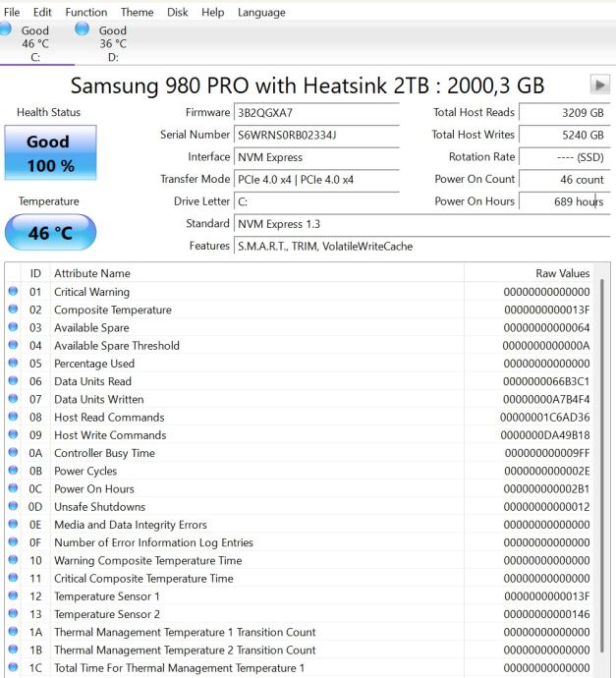Click the status dot for Warning Composite Temperature Time
The height and width of the screenshot is (678, 616).
point(13,559)
